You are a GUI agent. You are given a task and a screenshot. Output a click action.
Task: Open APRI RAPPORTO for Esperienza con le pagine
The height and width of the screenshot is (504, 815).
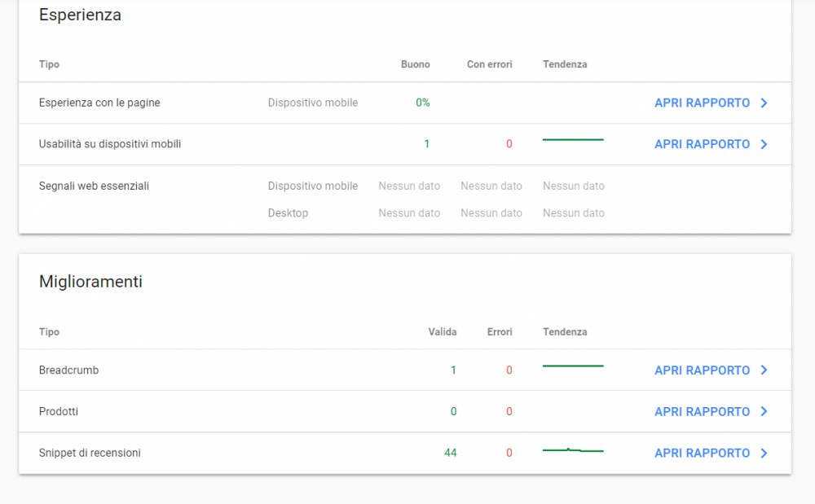(701, 103)
